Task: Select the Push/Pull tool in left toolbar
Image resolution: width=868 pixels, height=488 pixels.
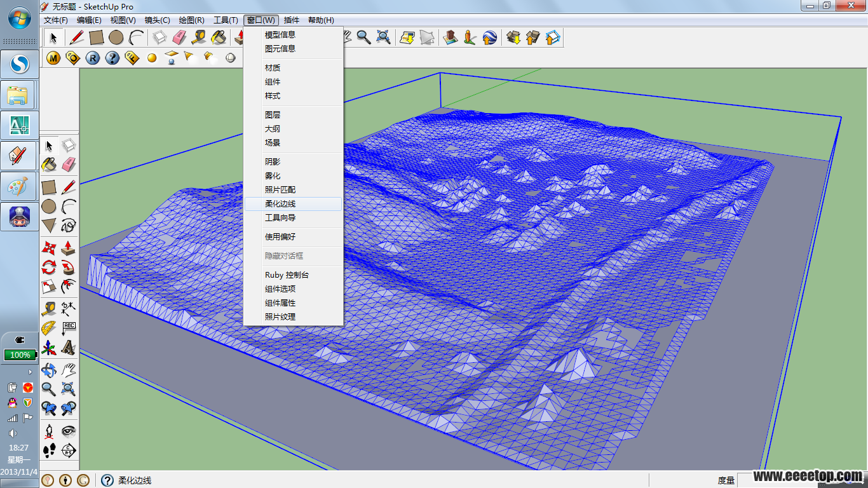Action: click(69, 247)
